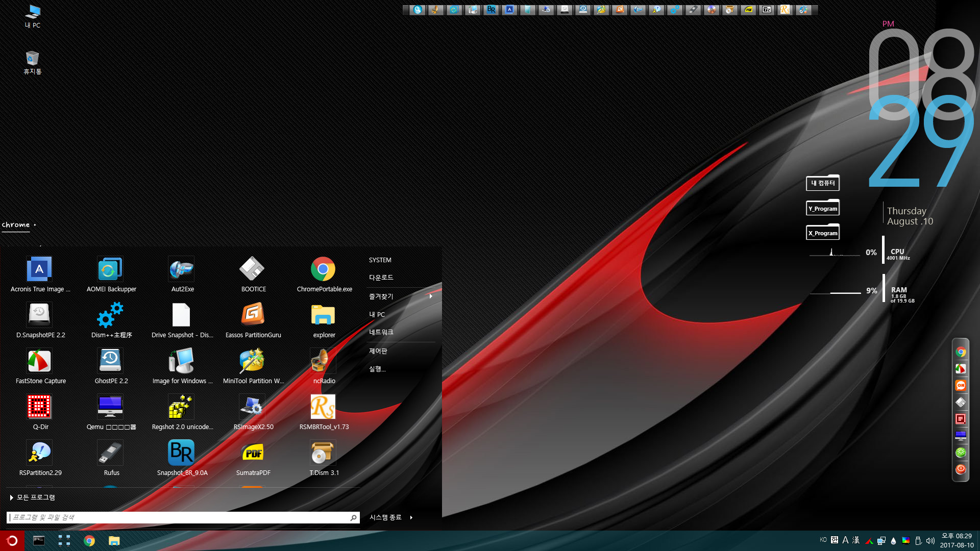Launch BOOTICE from start menu grid
Viewport: 980px width, 551px height.
[x=253, y=274]
